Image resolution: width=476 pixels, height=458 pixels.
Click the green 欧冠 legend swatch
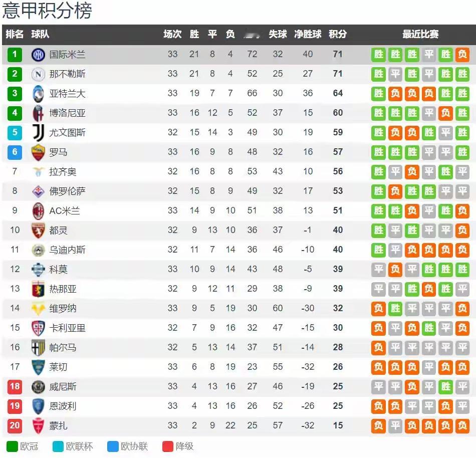click(12, 446)
